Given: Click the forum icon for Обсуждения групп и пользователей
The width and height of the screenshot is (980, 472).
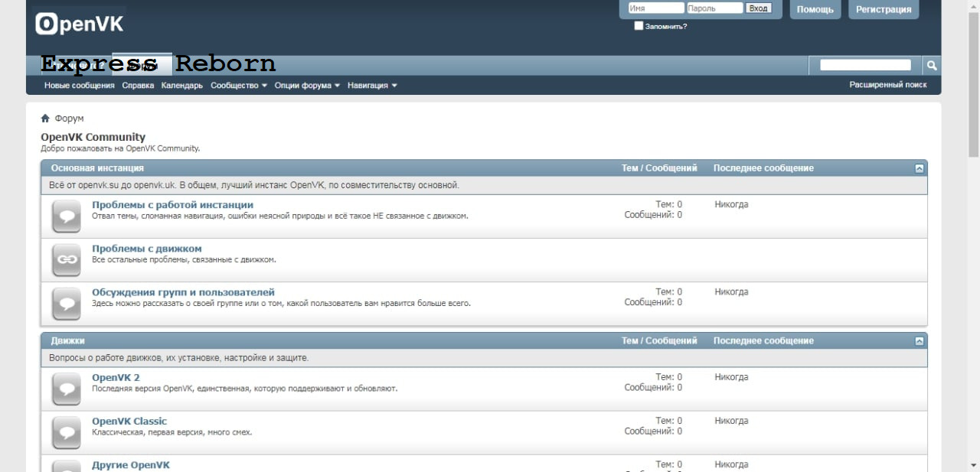Looking at the screenshot, I should tap(67, 304).
